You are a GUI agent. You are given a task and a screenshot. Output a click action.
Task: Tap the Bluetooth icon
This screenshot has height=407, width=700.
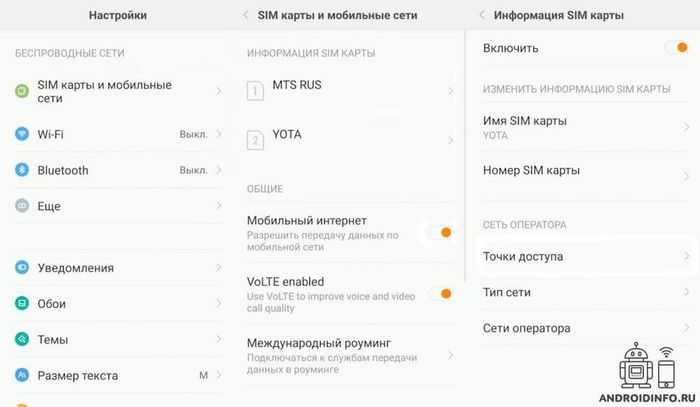22,170
